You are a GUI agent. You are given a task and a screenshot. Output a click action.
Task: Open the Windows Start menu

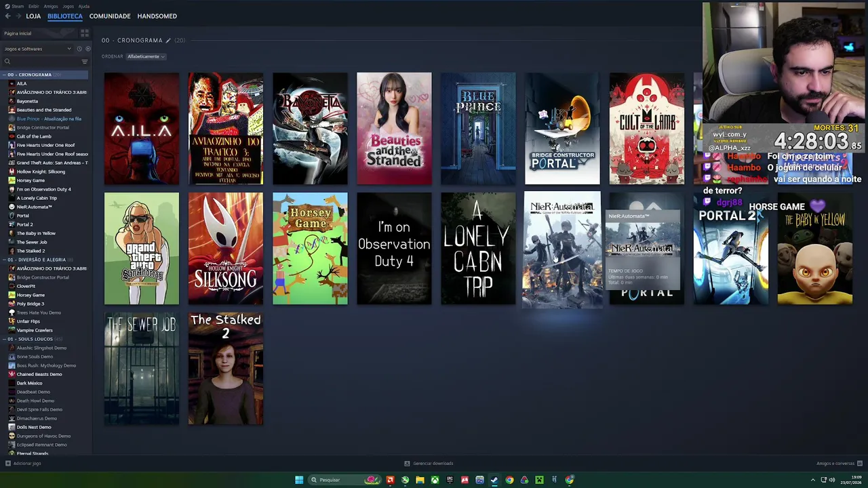click(x=299, y=480)
